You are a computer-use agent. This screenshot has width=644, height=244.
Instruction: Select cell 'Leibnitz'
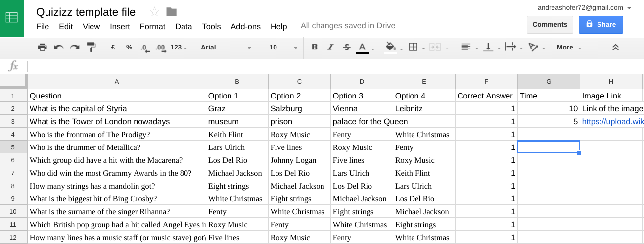point(424,108)
